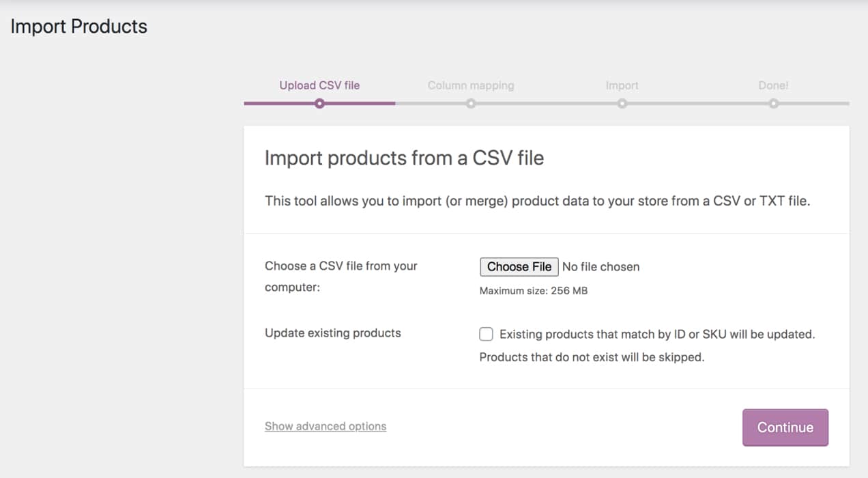Click the Import Products page heading

tap(78, 26)
